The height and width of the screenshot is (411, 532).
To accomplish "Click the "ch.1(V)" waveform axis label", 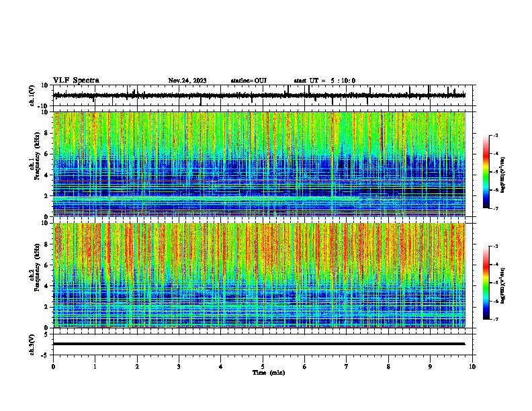I will click(x=32, y=95).
